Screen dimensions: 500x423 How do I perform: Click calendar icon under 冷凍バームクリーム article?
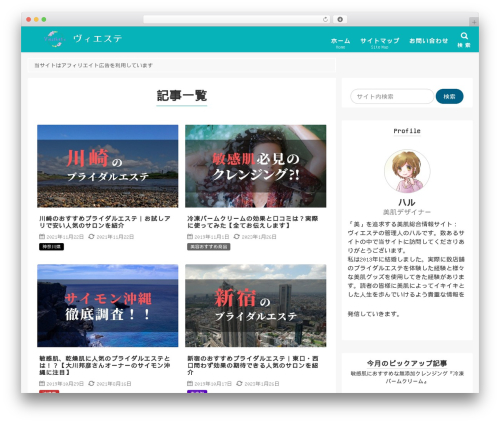point(190,236)
